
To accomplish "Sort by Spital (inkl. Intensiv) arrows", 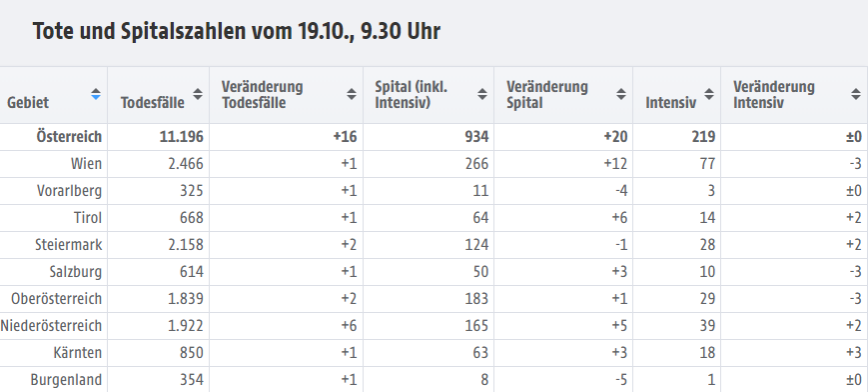I will click(x=482, y=94).
